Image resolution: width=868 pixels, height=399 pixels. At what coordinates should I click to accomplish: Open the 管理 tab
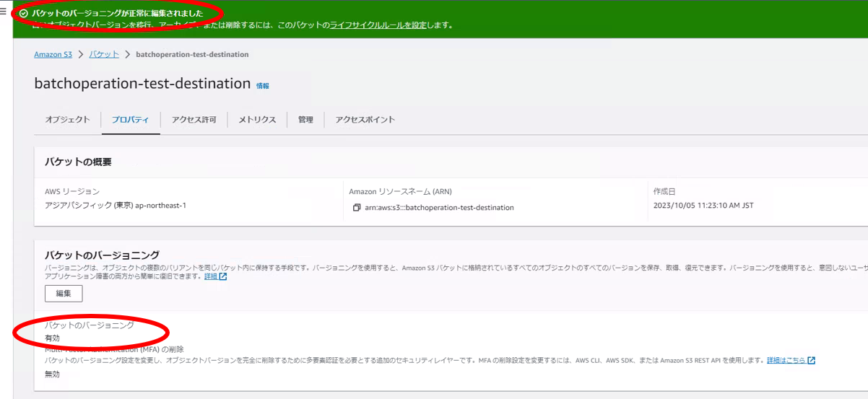[305, 120]
